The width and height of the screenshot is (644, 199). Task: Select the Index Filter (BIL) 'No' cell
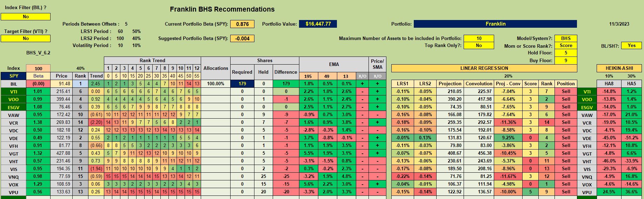pos(26,16)
